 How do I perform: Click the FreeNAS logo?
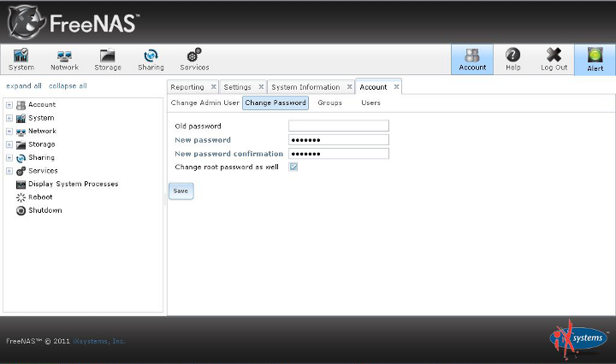click(73, 23)
